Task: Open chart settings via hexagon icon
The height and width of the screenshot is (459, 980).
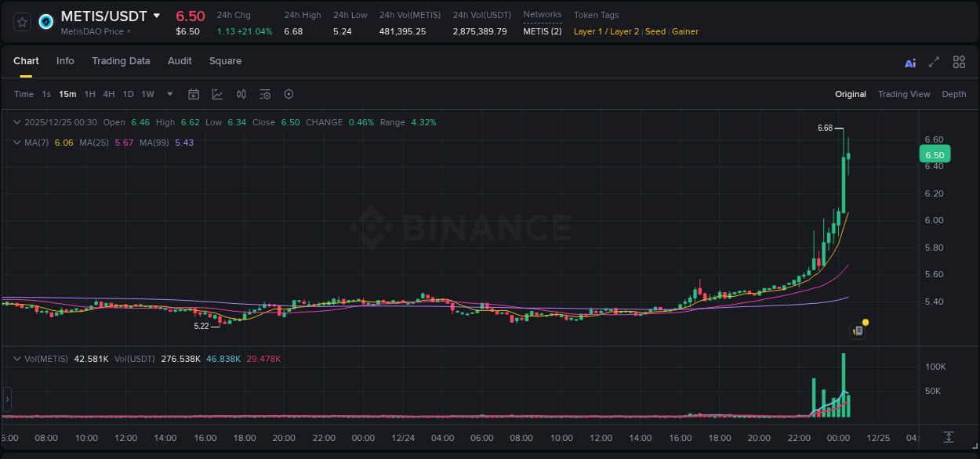Action: pyautogui.click(x=289, y=93)
